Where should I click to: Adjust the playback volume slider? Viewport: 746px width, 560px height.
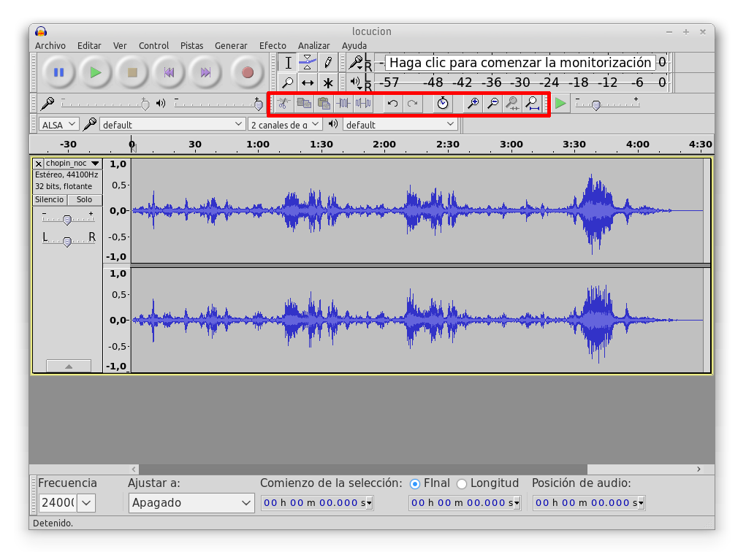click(218, 103)
